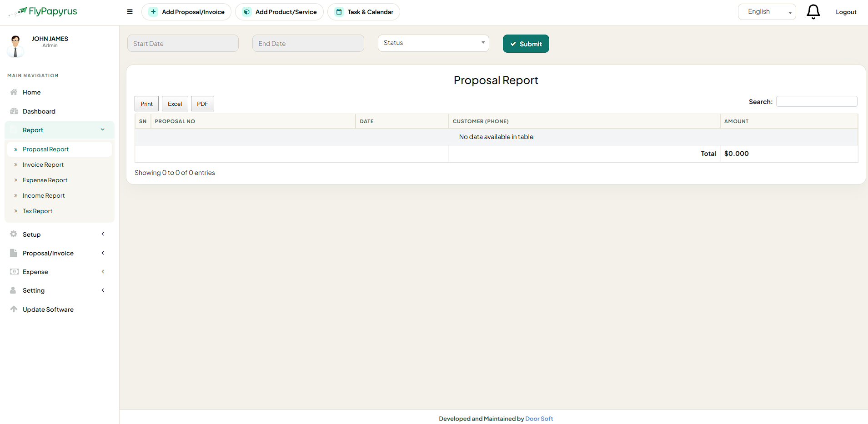Viewport: 868px width, 424px height.
Task: Click the Logout link
Action: 846,12
